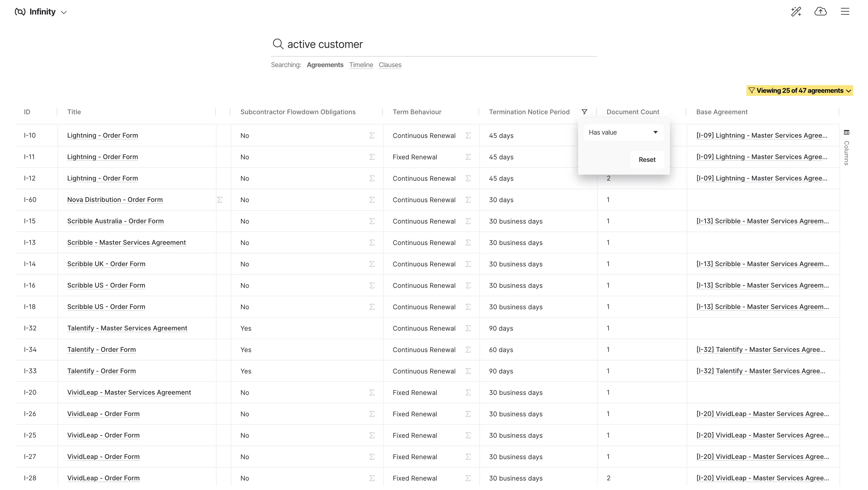
Task: Open I-28 VividLeap - Order Form
Action: click(x=103, y=478)
